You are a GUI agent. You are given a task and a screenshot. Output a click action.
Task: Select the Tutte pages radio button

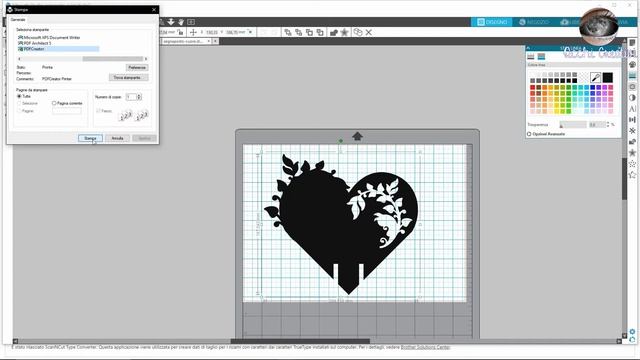(x=19, y=96)
